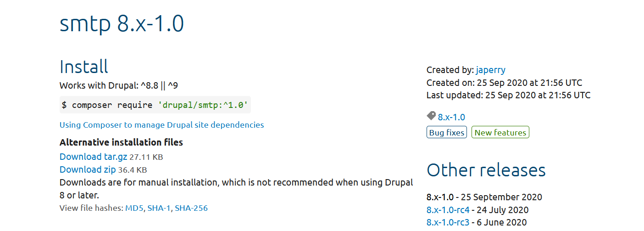Open Using Composer to manage dependencies link
The image size is (644, 231).
pos(161,125)
